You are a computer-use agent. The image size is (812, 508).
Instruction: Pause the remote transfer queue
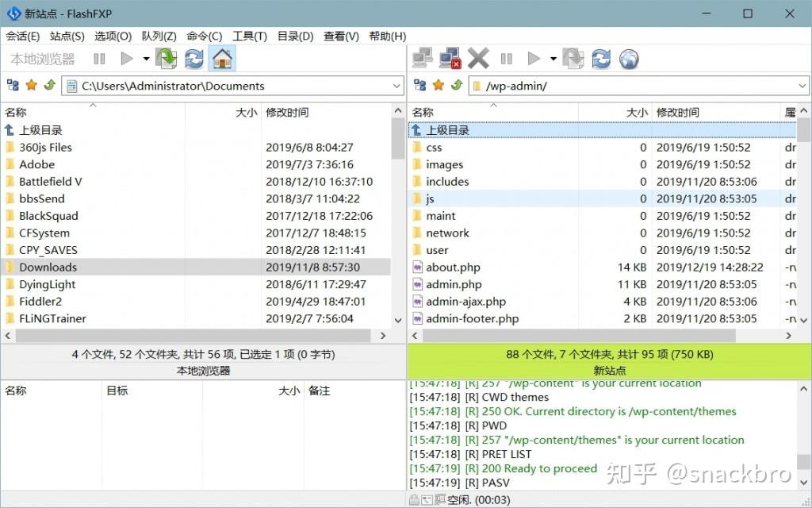tap(507, 58)
